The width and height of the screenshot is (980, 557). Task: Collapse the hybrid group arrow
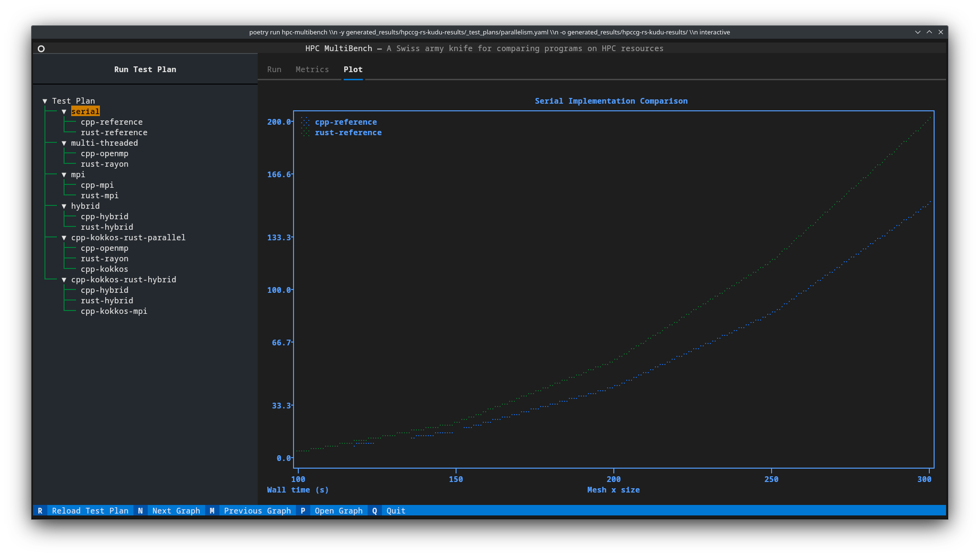(64, 206)
